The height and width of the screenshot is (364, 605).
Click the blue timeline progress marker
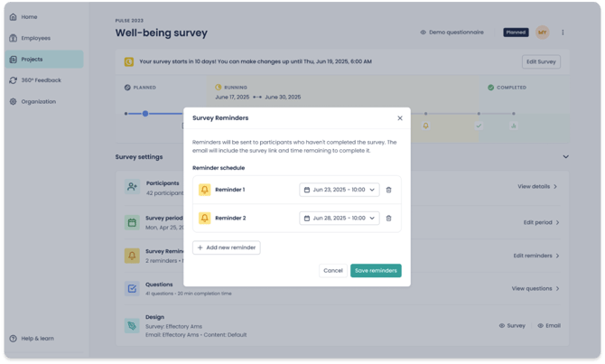click(x=145, y=114)
